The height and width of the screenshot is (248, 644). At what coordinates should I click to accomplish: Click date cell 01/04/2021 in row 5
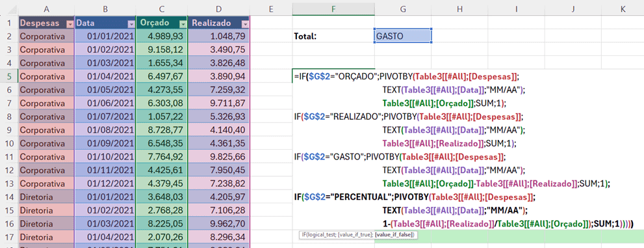[x=105, y=77]
